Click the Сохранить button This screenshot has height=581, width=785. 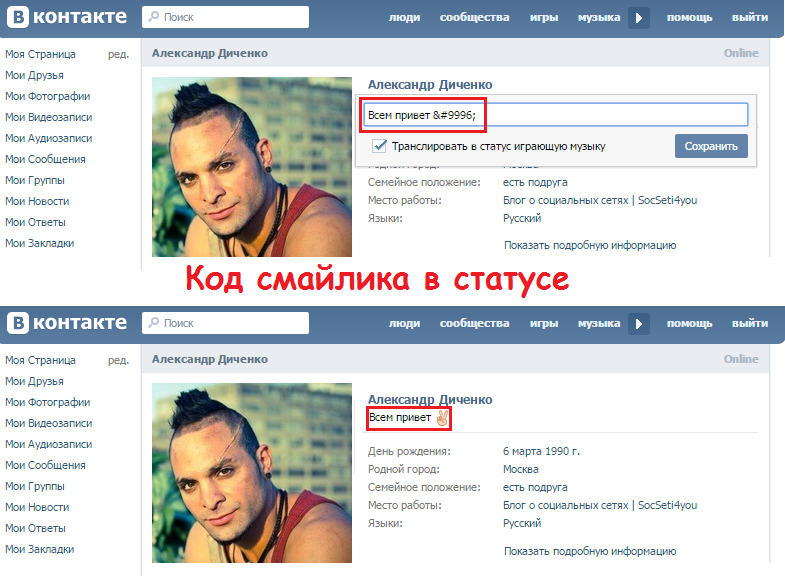[x=711, y=146]
